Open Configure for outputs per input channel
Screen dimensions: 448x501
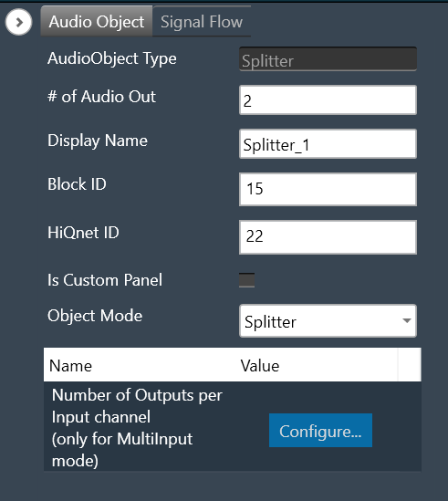[320, 430]
